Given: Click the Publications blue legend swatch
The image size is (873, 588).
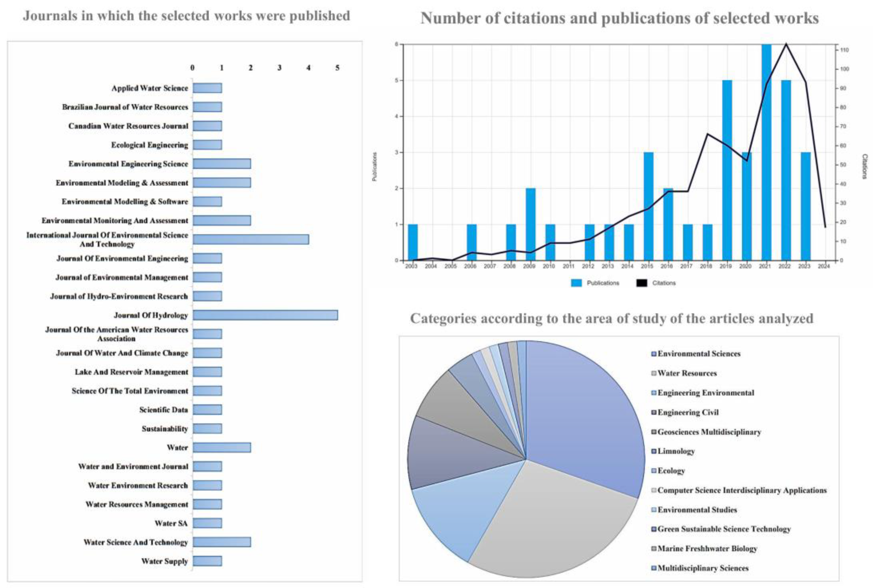Looking at the screenshot, I should click(x=576, y=283).
